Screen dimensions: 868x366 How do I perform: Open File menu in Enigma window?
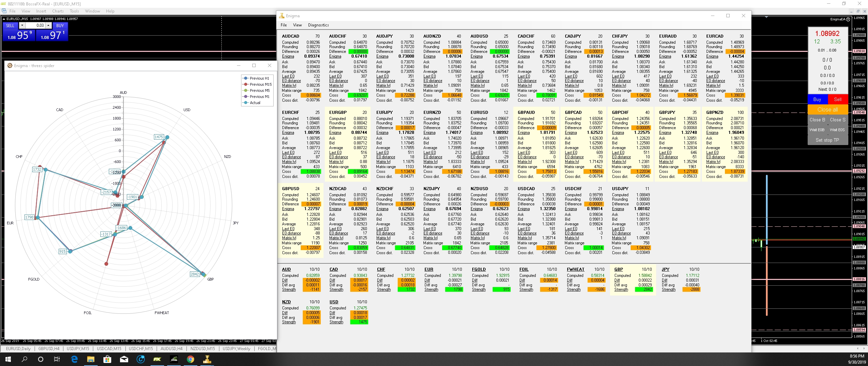284,25
